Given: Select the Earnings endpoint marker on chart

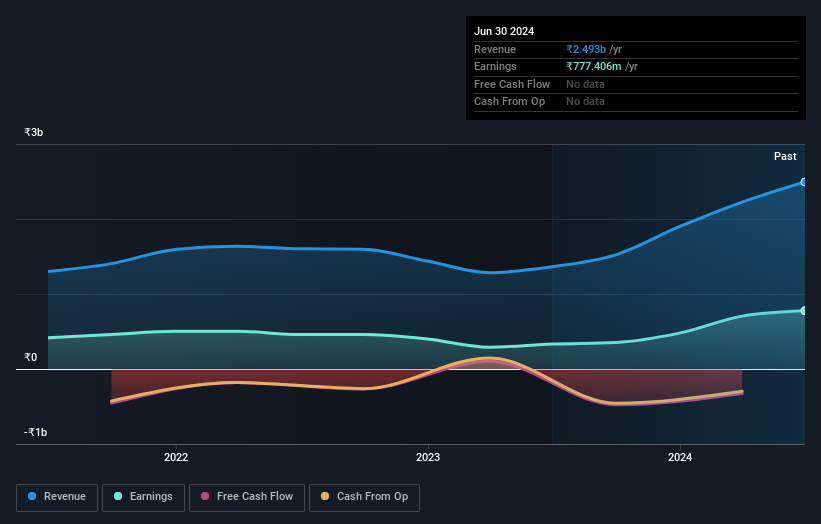Looking at the screenshot, I should (804, 311).
